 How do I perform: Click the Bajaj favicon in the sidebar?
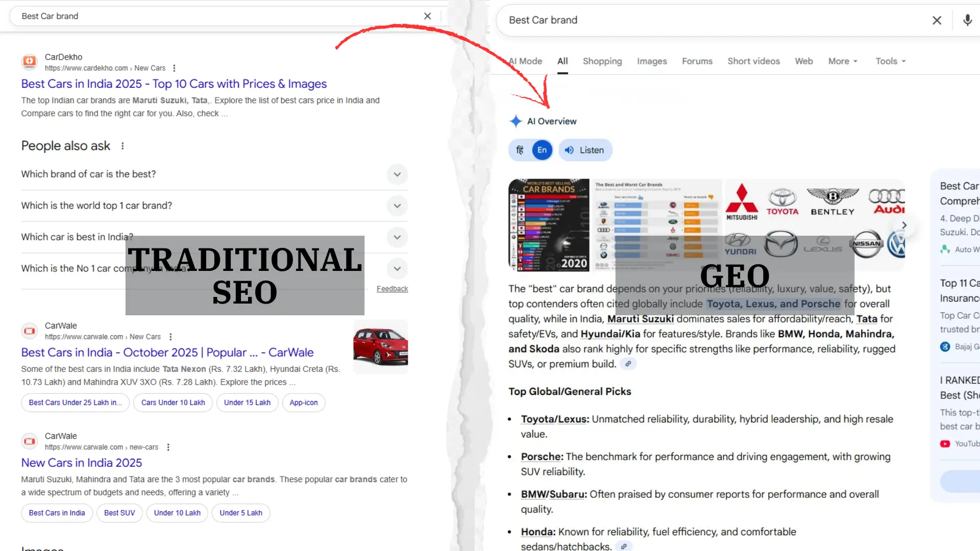[945, 346]
